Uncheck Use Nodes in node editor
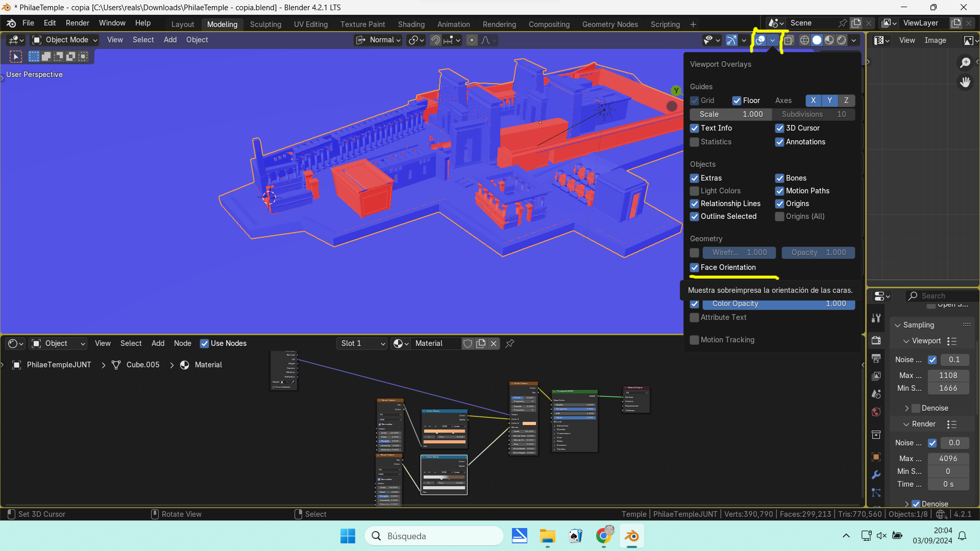 point(205,343)
